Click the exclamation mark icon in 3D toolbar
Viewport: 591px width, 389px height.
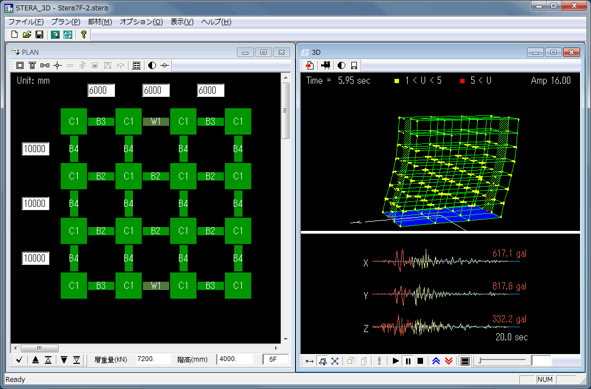coord(379,361)
